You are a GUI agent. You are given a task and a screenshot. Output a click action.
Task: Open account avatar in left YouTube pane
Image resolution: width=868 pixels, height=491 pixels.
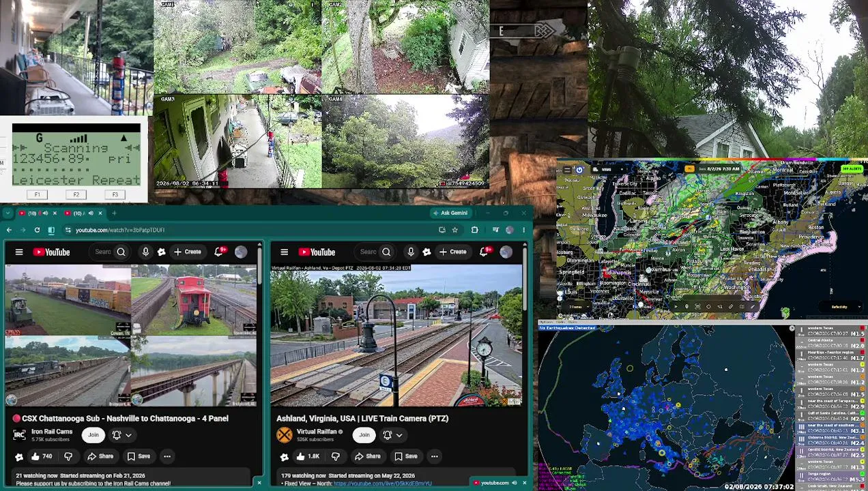[241, 252]
